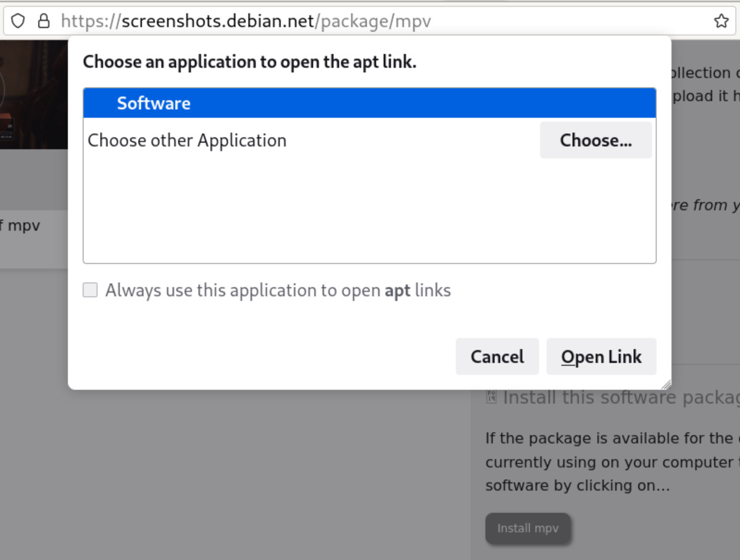Bookmark this page with the star icon
Image resolution: width=740 pixels, height=560 pixels.
click(x=721, y=21)
